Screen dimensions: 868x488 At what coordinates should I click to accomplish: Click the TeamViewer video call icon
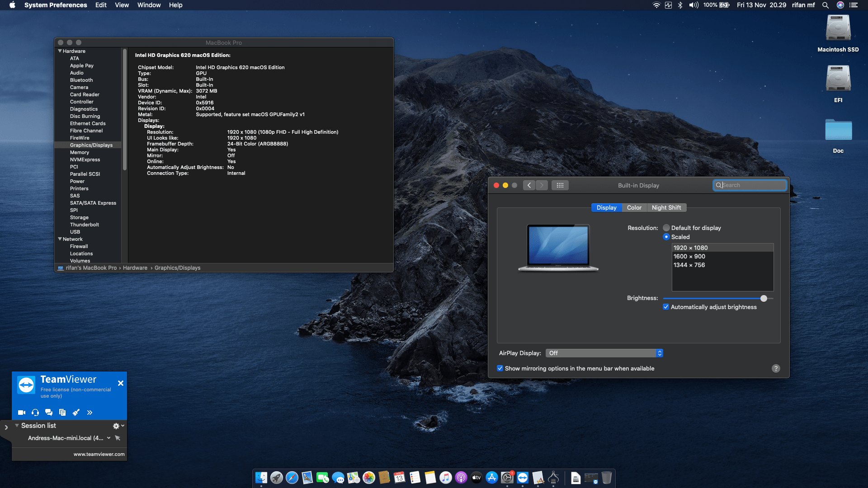point(21,413)
